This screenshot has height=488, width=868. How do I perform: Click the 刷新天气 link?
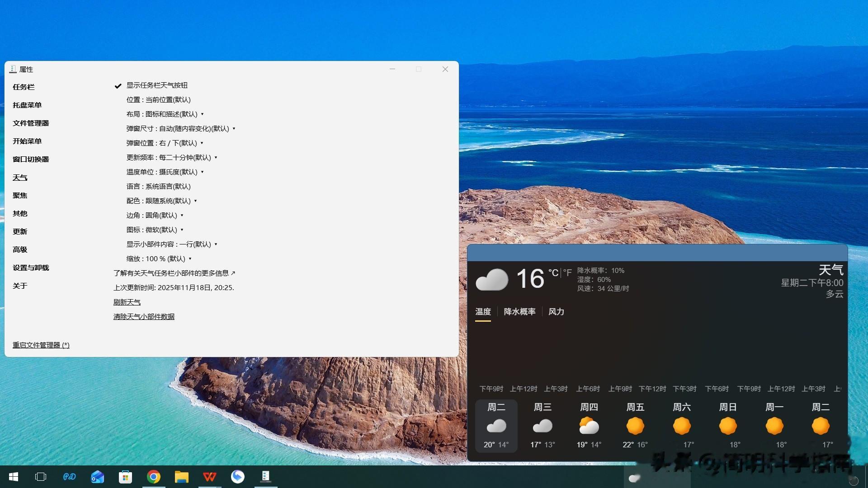pyautogui.click(x=127, y=302)
